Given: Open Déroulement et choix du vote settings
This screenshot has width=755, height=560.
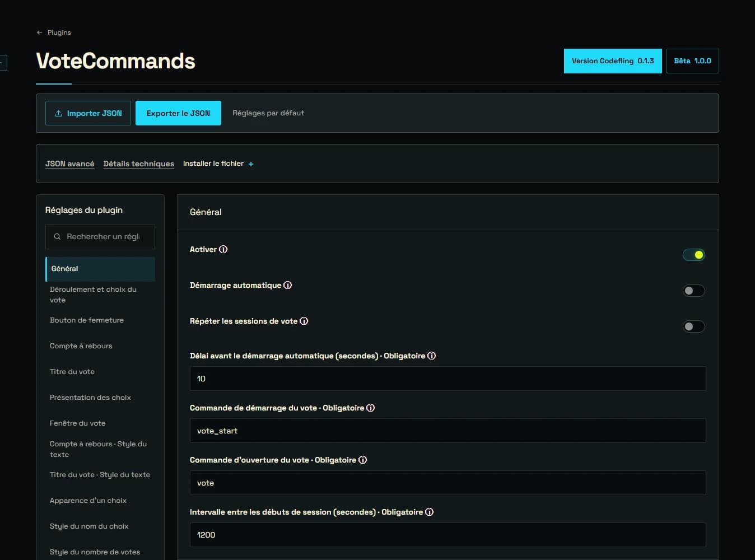Looking at the screenshot, I should (100, 295).
